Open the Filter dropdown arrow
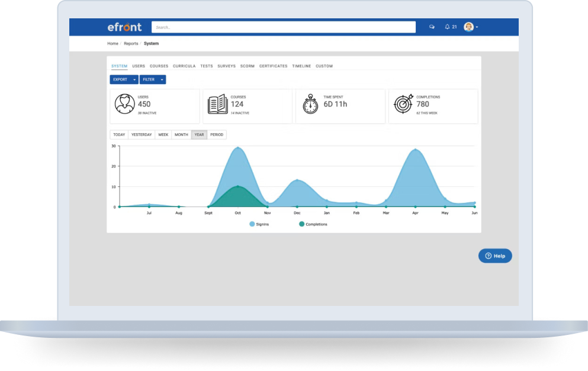Image resolution: width=588 pixels, height=371 pixels. [x=163, y=79]
